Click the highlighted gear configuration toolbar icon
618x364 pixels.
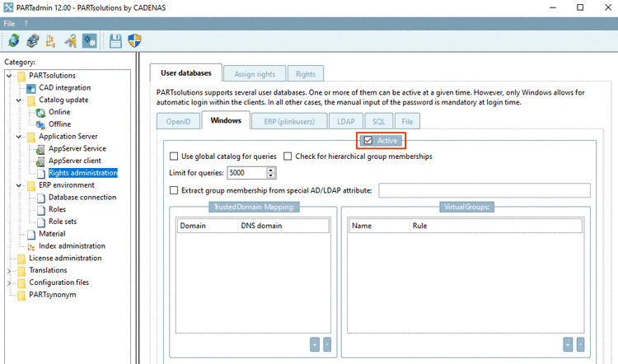point(90,40)
